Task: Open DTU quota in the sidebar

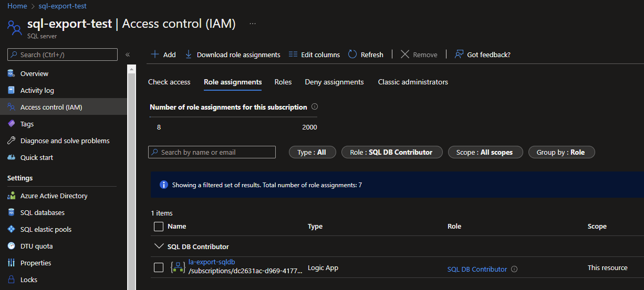Action: click(37, 246)
